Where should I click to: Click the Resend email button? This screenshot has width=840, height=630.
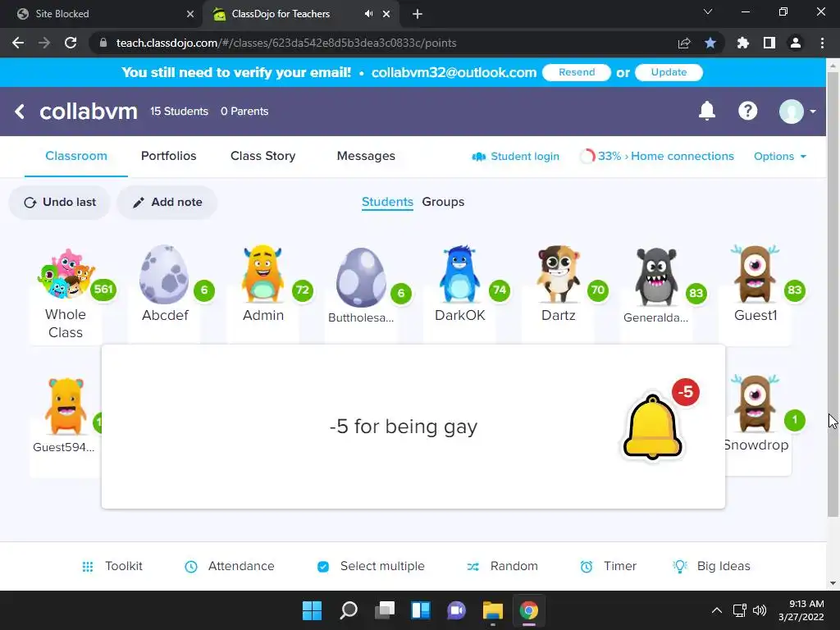click(x=577, y=72)
